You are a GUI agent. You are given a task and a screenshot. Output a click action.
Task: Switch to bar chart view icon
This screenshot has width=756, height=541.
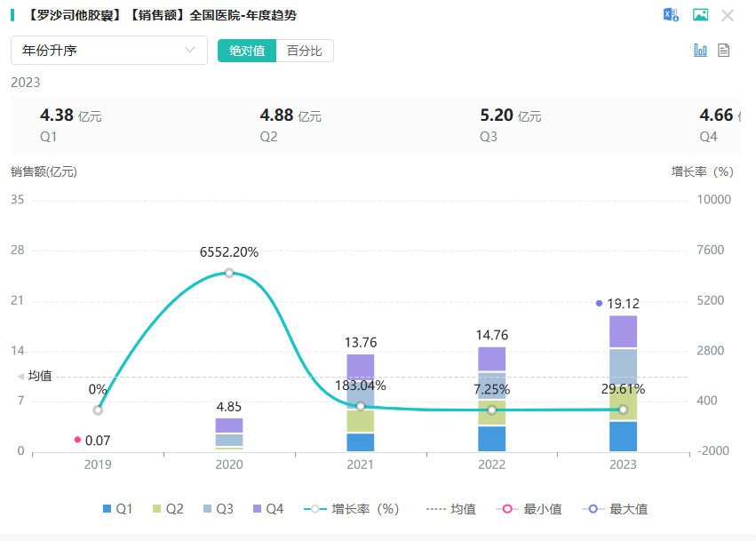(x=700, y=51)
